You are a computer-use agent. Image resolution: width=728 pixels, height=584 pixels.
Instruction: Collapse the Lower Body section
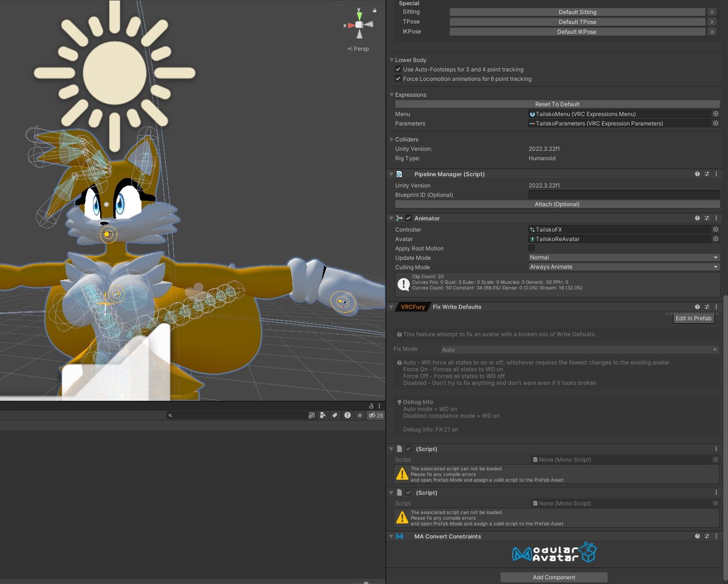click(391, 60)
